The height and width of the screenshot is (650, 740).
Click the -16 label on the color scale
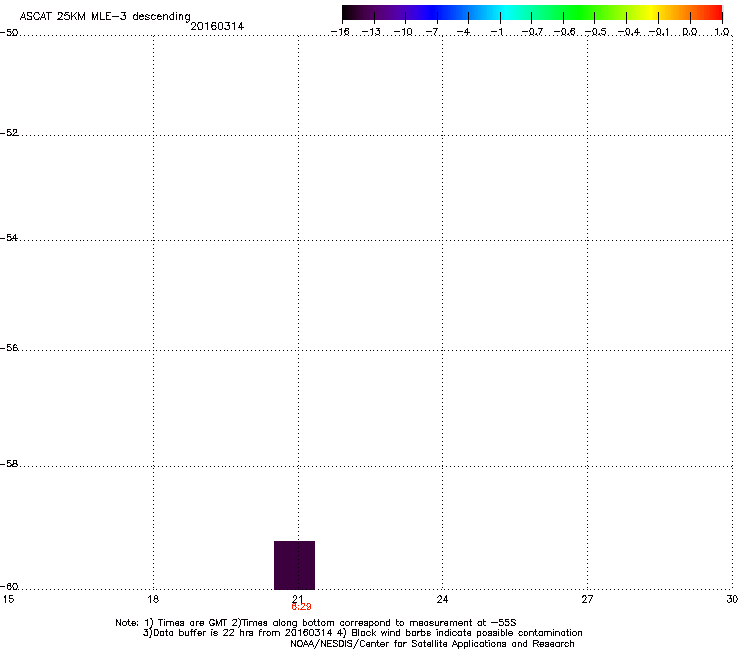(340, 32)
